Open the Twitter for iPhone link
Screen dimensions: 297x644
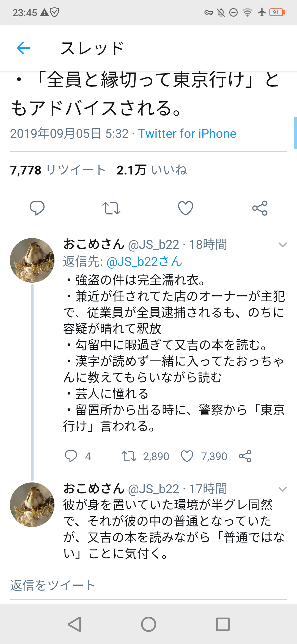tap(187, 134)
